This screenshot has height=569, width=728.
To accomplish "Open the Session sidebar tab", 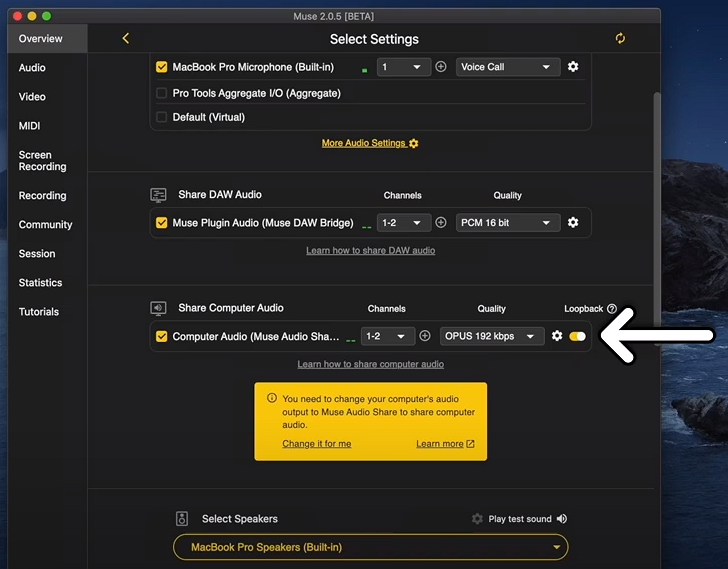I will pos(37,254).
